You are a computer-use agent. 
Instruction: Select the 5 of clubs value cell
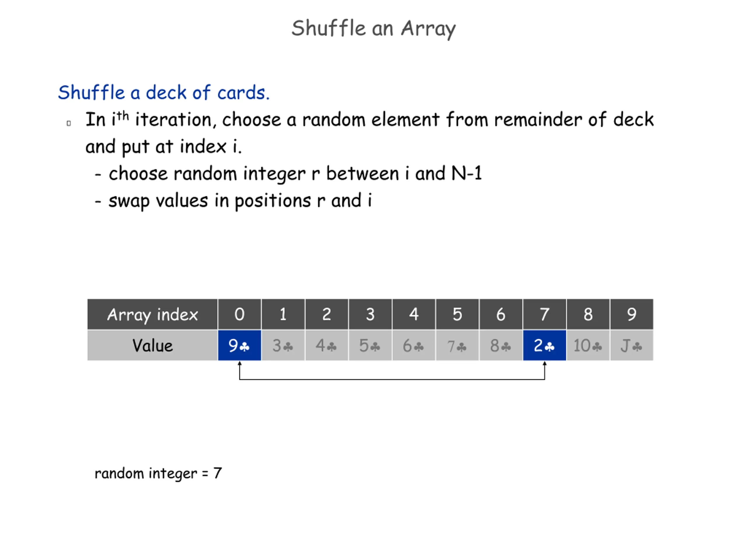[x=370, y=345]
